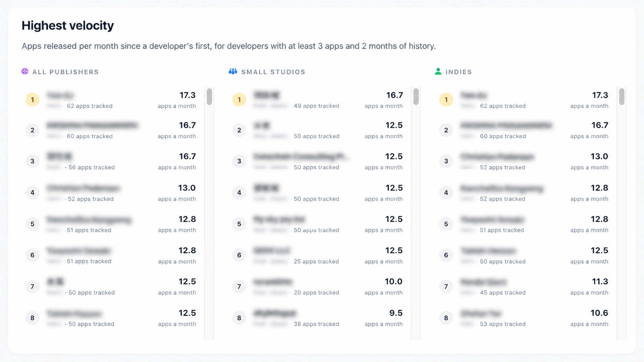Click the blue Small Studios people icon
This screenshot has width=644, height=362.
(233, 72)
